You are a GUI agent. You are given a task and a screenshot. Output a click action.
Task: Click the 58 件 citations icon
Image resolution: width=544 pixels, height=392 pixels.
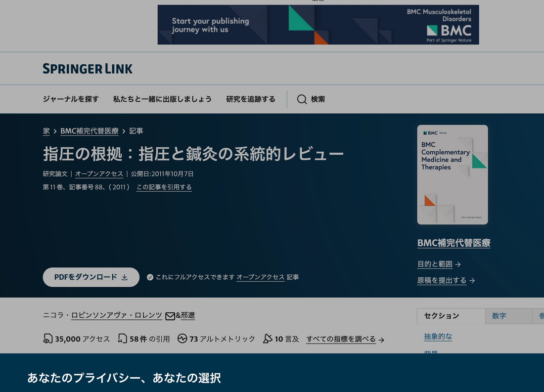coord(122,339)
